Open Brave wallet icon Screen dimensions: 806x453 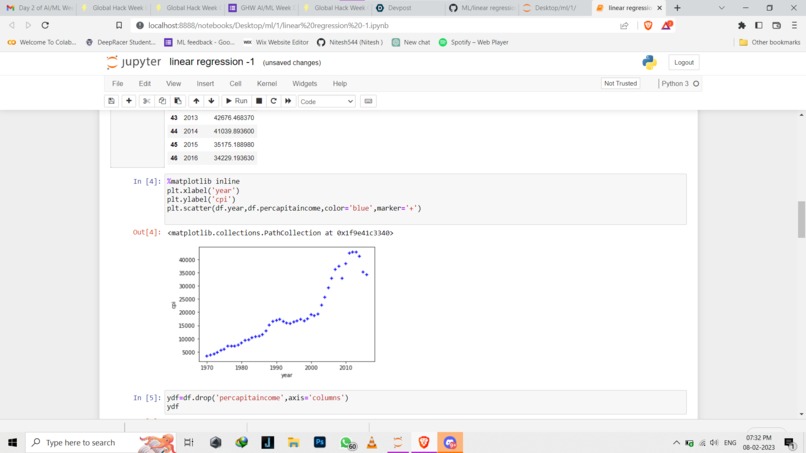coord(777,25)
